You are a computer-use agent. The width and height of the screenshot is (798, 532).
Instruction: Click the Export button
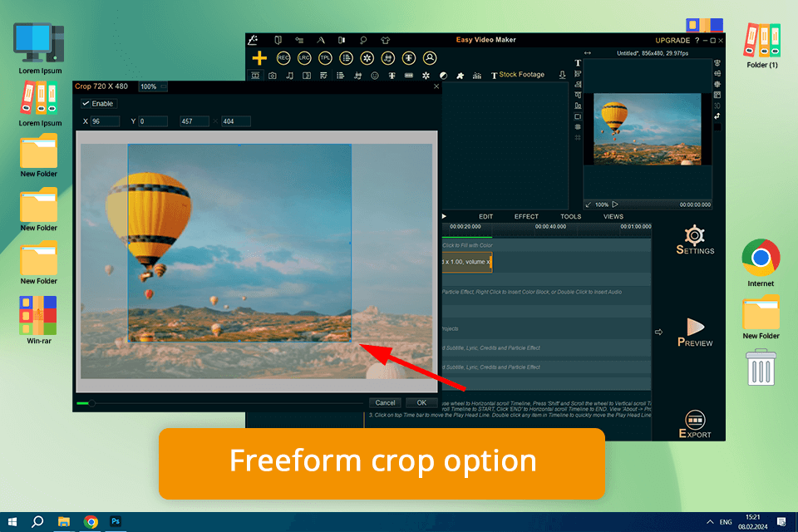(695, 425)
